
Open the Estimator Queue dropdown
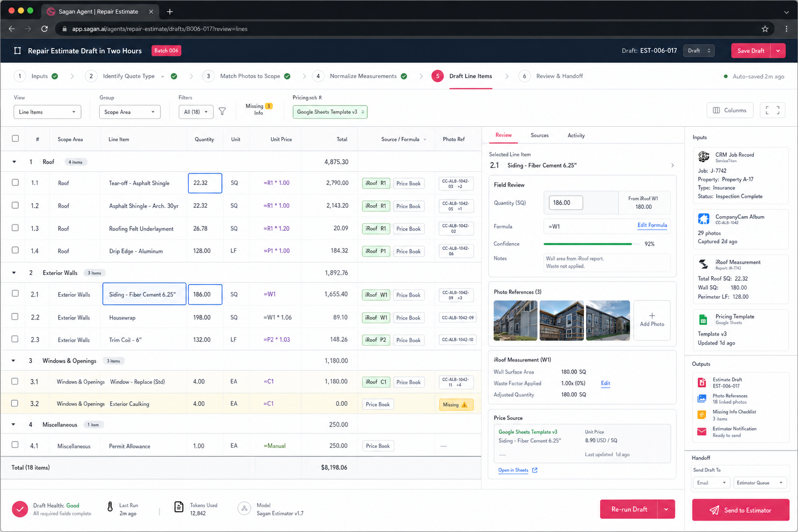(x=759, y=483)
